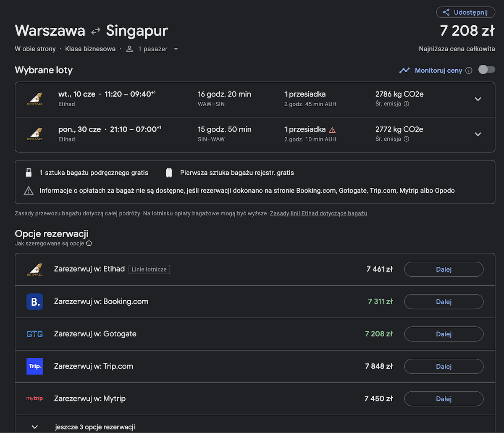The width and height of the screenshot is (504, 433).
Task: Click the price tracking graph icon
Action: (404, 71)
